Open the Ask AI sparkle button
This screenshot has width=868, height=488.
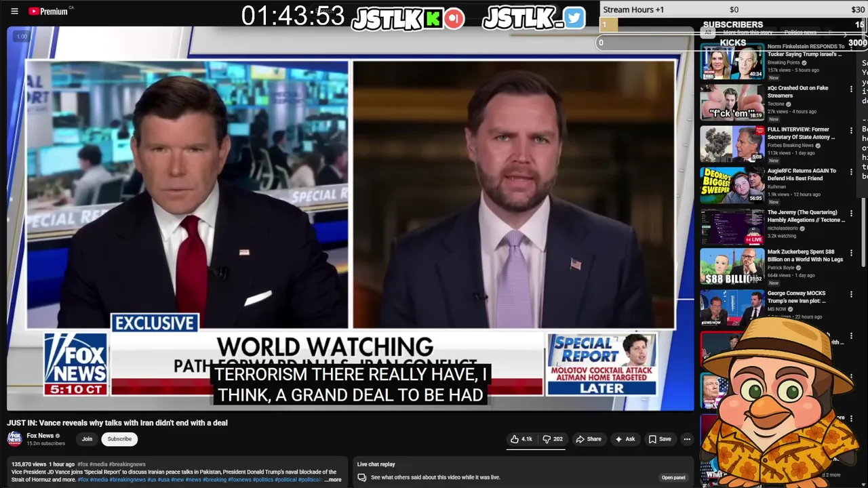tap(625, 439)
